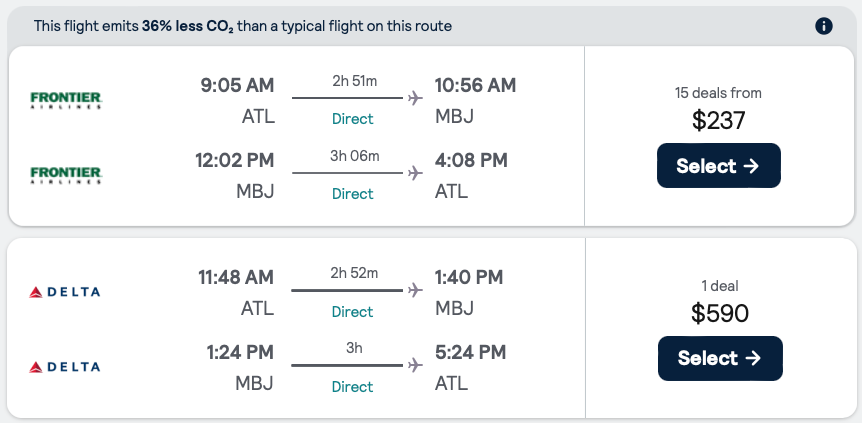Click the "15 deals from" text

[718, 93]
